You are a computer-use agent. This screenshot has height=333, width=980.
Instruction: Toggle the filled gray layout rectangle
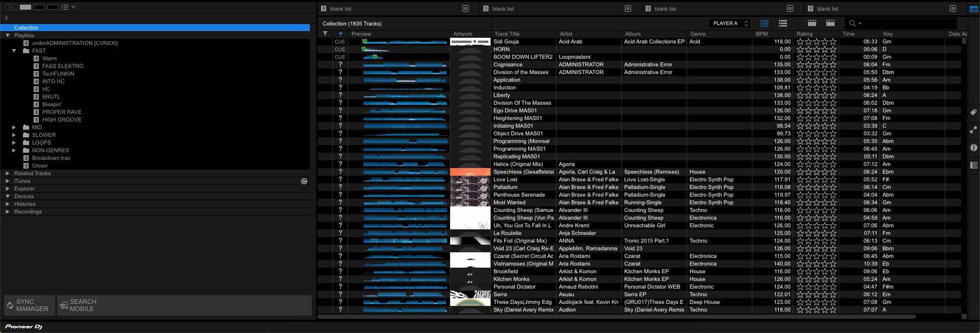pyautogui.click(x=26, y=7)
